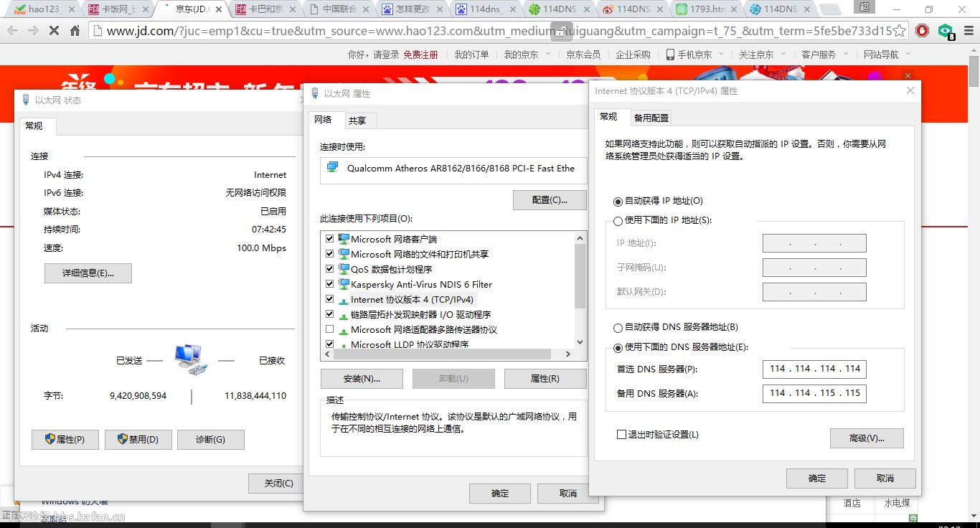Toggle Internet 协议版本 4 checkbox
This screenshot has height=528, width=980.
pyautogui.click(x=330, y=299)
